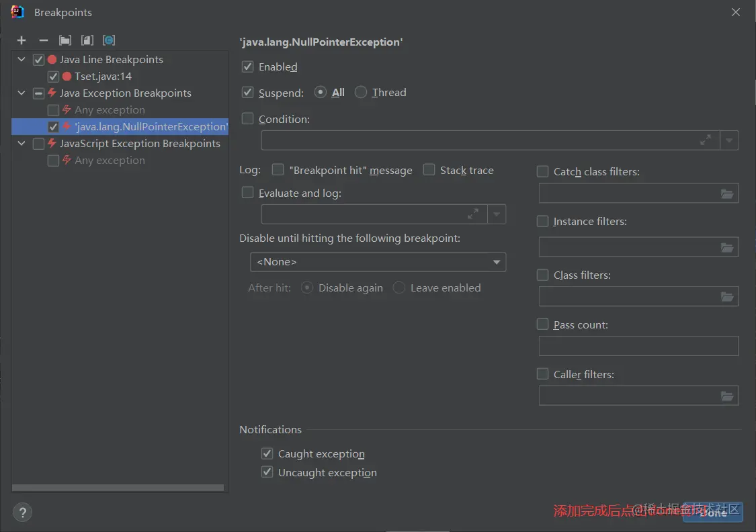Toggle Java Exception Breakpoints group checkbox
The height and width of the screenshot is (532, 756).
click(38, 93)
